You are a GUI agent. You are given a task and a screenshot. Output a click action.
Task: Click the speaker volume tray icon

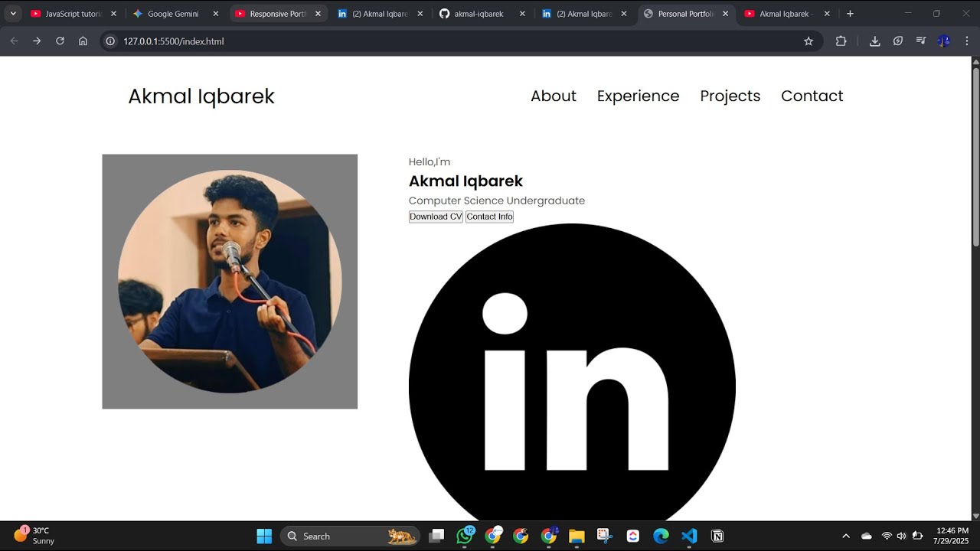[x=901, y=536]
